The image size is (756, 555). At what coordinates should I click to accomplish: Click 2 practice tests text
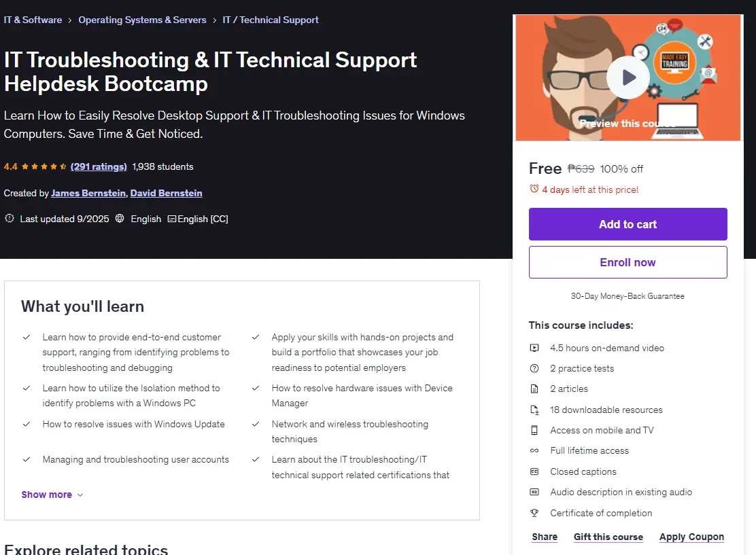coord(582,369)
